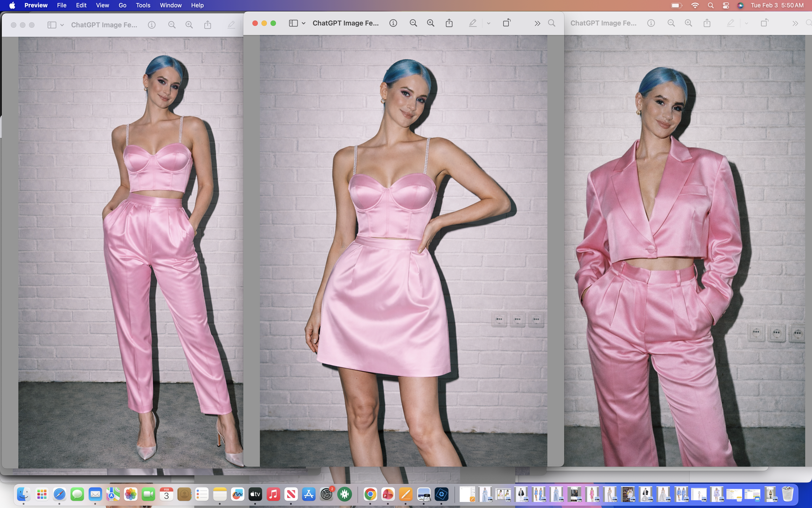This screenshot has width=812, height=508.
Task: Open the Tools menu
Action: (143, 6)
